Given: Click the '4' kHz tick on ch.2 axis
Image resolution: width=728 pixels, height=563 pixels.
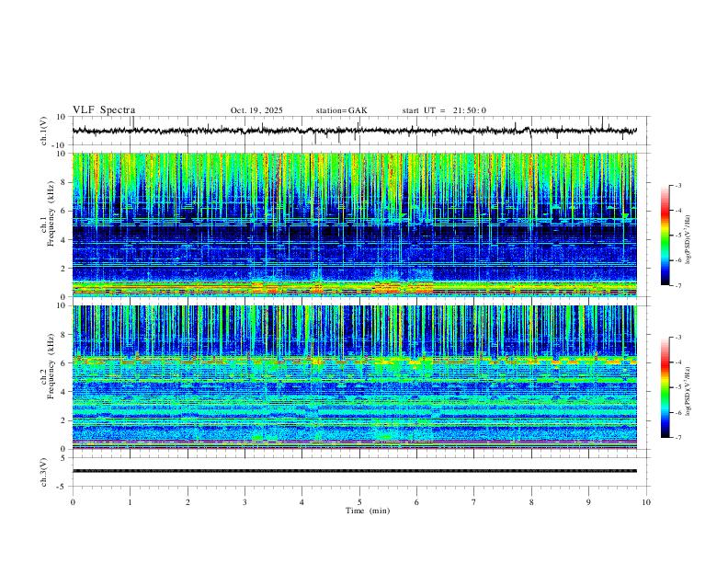Looking at the screenshot, I should click(x=64, y=392).
